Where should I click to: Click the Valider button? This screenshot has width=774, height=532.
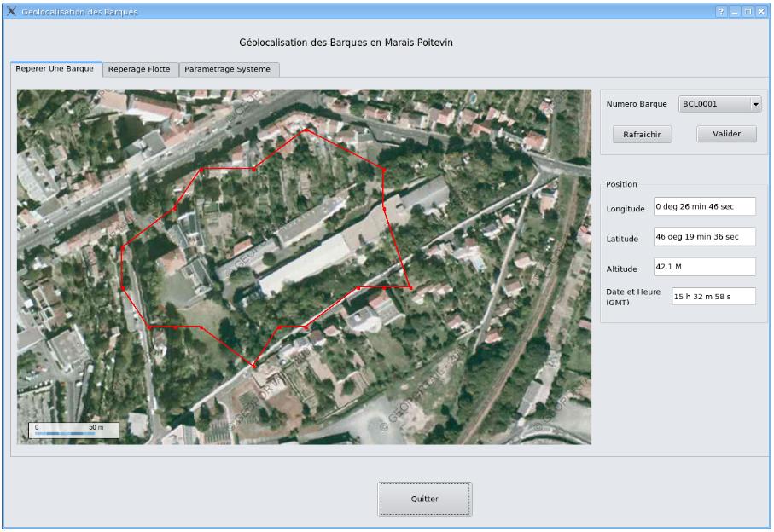point(726,134)
